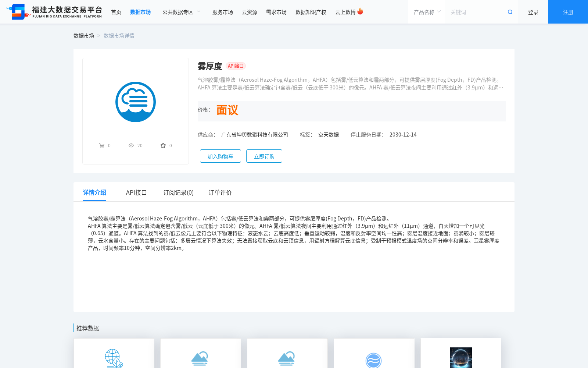Click the 数据市场 breadcrumb link

pos(84,36)
